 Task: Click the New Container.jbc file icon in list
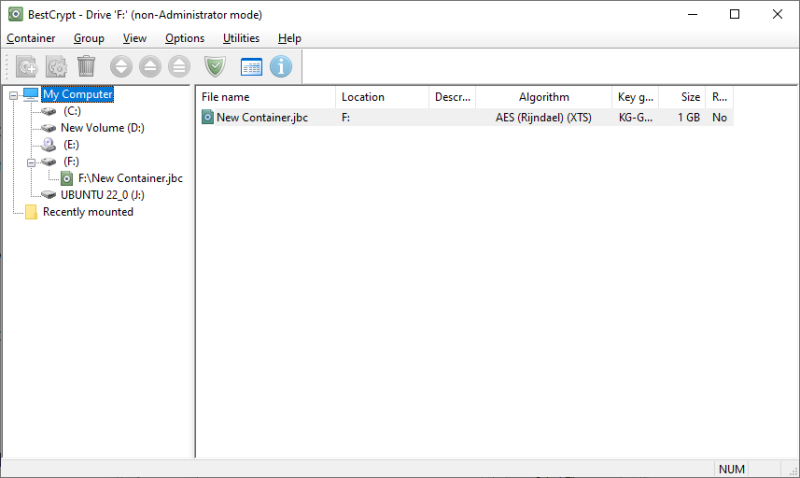point(208,117)
